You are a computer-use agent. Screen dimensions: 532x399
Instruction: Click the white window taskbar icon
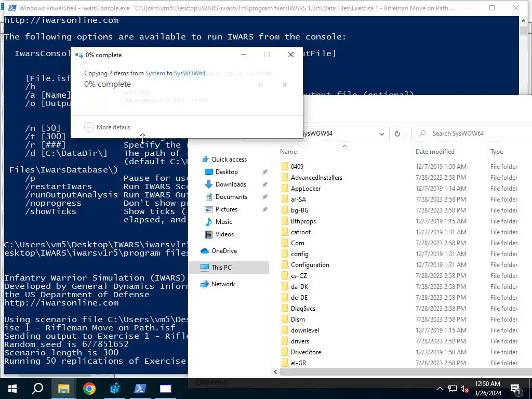[x=166, y=389]
